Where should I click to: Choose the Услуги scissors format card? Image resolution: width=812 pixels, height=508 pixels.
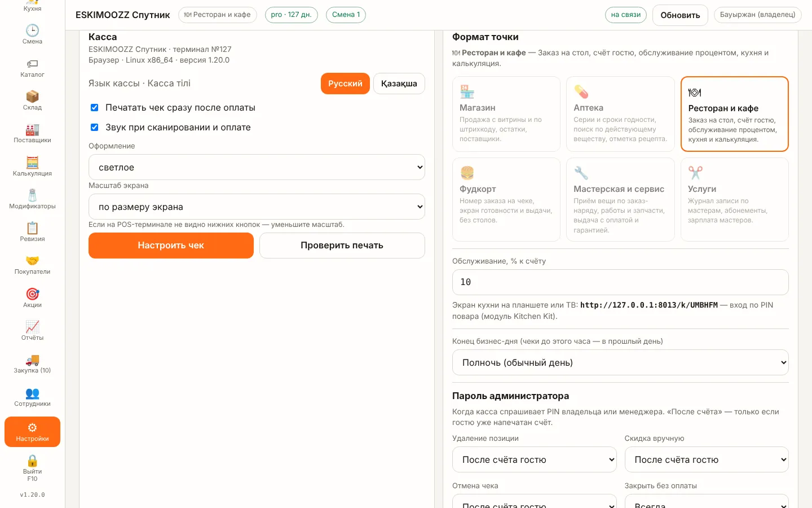pos(735,200)
